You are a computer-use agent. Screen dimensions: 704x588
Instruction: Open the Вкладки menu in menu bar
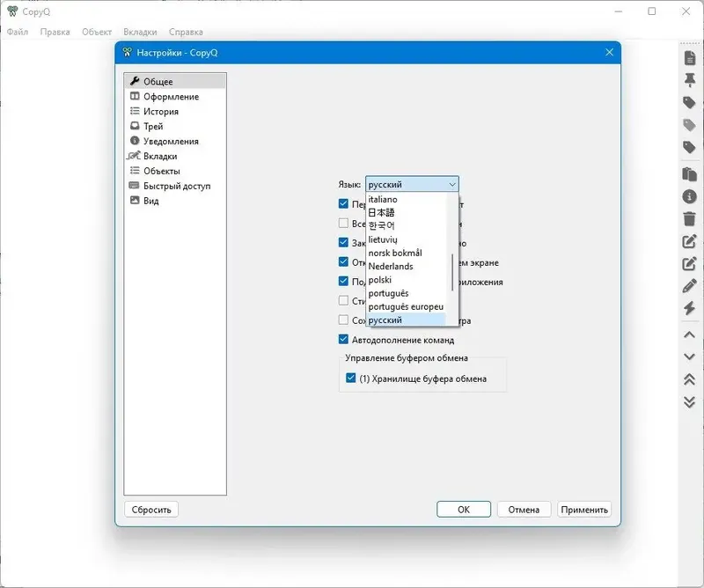pyautogui.click(x=140, y=32)
